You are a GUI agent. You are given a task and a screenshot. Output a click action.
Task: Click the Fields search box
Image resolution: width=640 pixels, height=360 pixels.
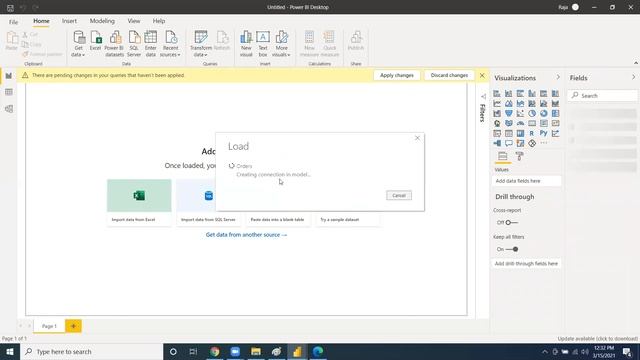[x=602, y=96]
